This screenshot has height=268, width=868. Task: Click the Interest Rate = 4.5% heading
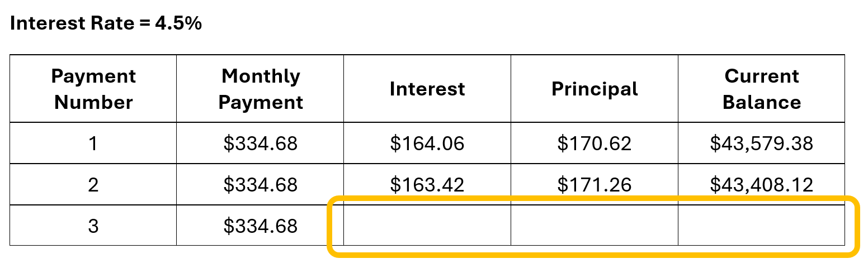click(x=106, y=23)
